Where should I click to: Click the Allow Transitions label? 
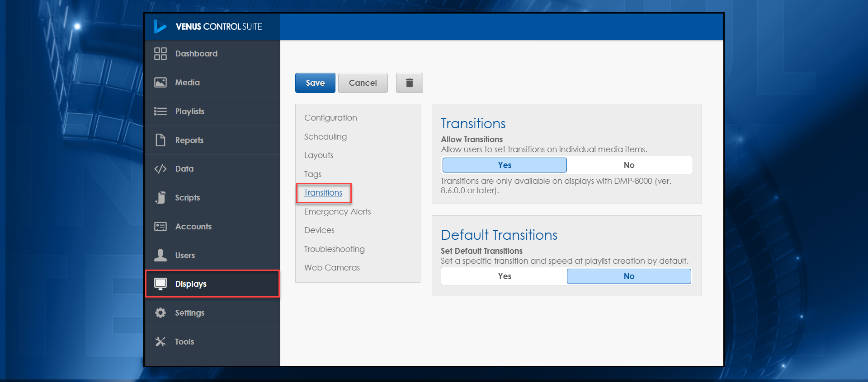(x=472, y=140)
